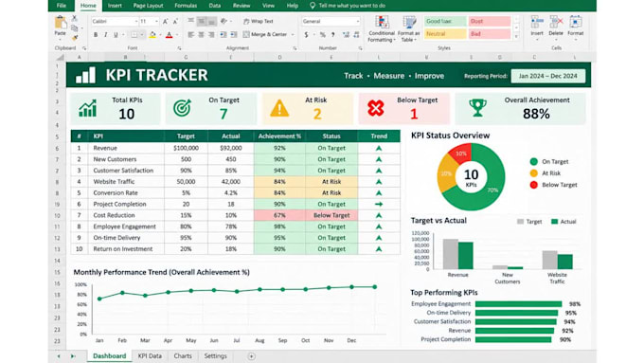Open the Number group dialog launcher

[360, 48]
